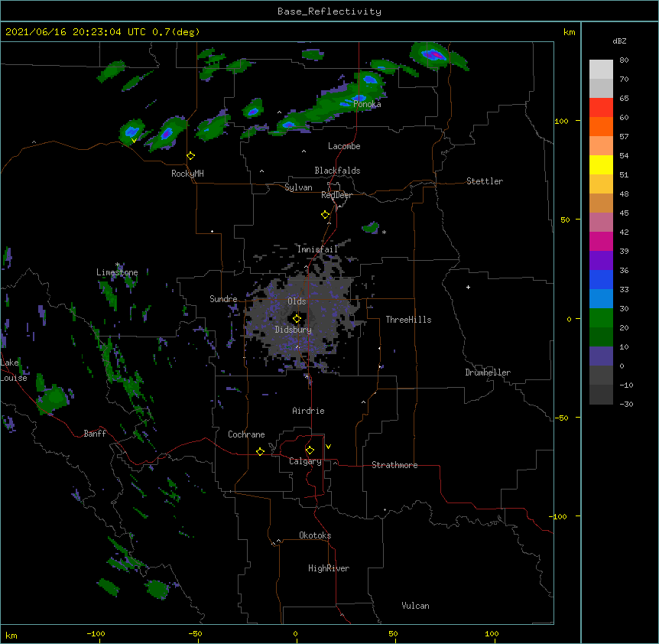Click the Ponoka city label
This screenshot has height=644, width=659.
[367, 104]
